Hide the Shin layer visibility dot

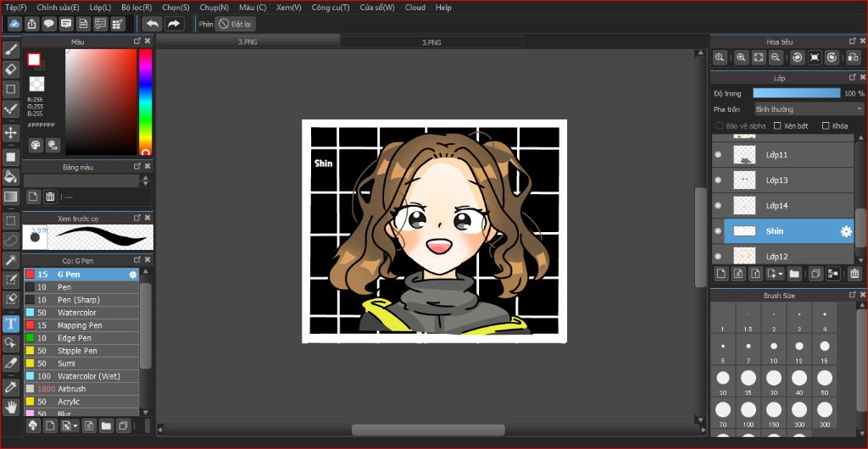tap(718, 231)
